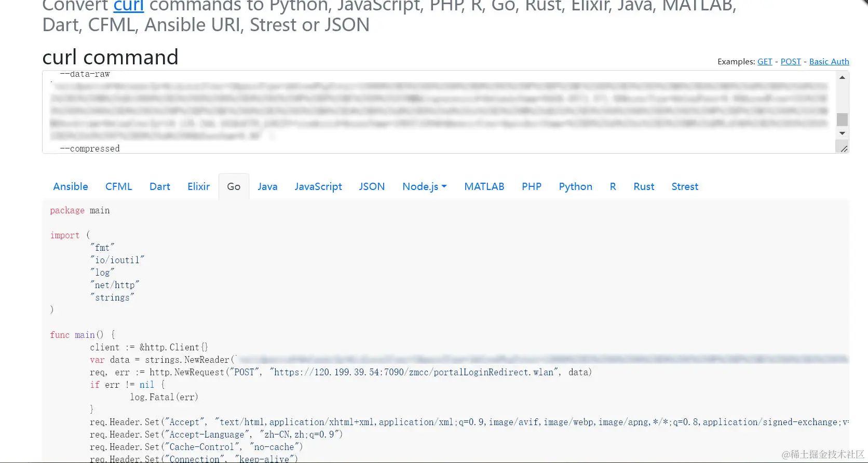Click the 'func main() {' line
Screen dimensions: 868x463
pos(83,335)
